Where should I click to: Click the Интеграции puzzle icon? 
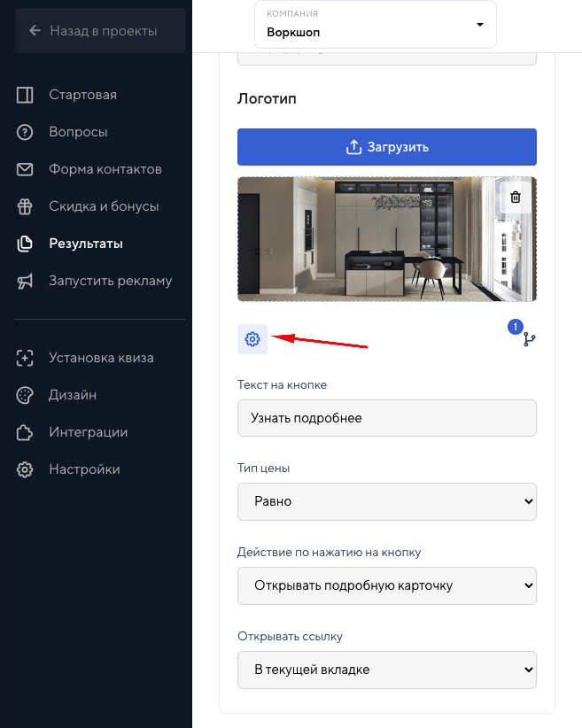[x=25, y=432]
